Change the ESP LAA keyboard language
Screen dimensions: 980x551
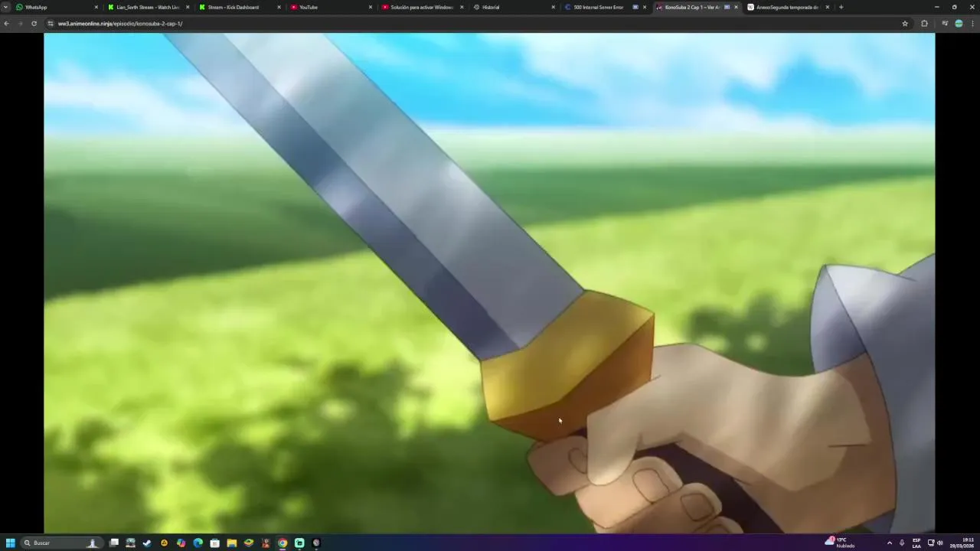coord(916,543)
